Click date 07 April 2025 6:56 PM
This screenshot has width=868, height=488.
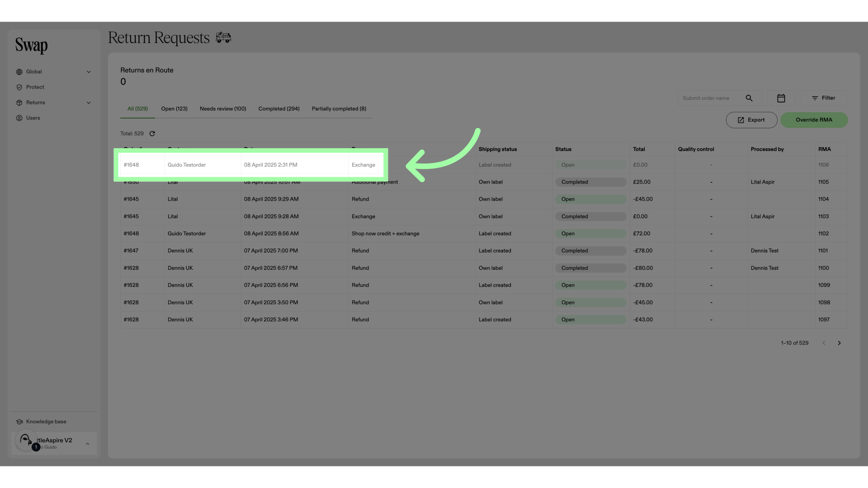271,285
